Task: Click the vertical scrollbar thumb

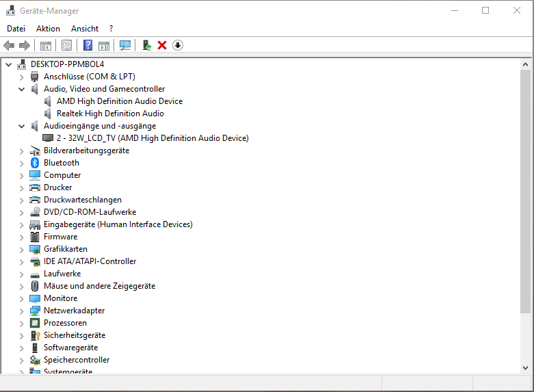Action: pos(525,191)
